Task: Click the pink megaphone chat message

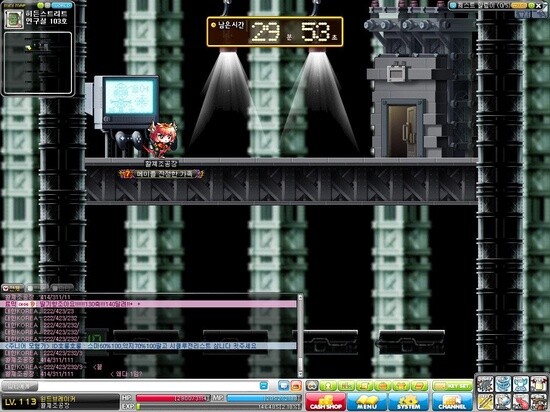Action: click(x=148, y=304)
